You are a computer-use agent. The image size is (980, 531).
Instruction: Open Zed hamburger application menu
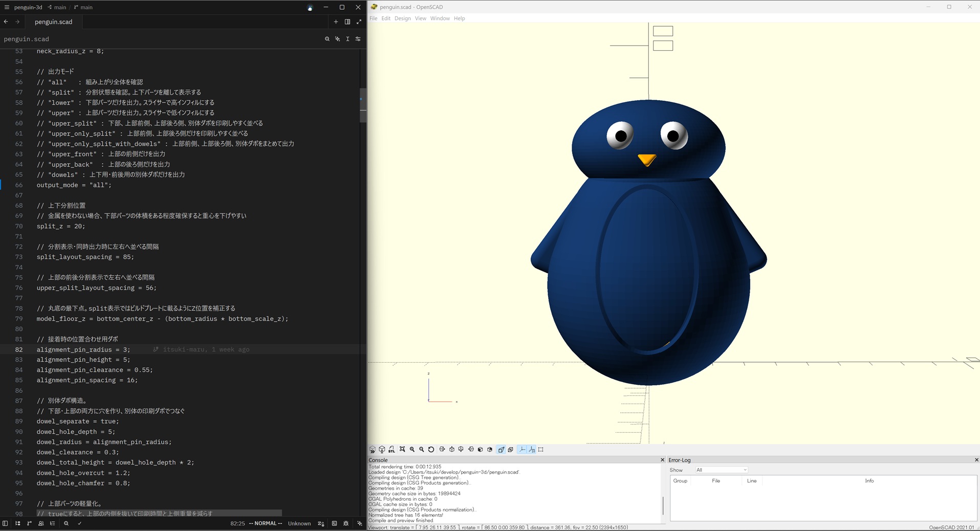7,7
